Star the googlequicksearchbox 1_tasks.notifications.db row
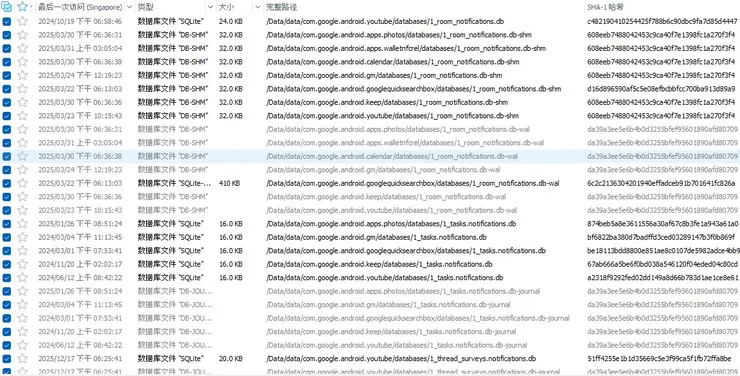The width and height of the screenshot is (740, 376). pos(22,251)
